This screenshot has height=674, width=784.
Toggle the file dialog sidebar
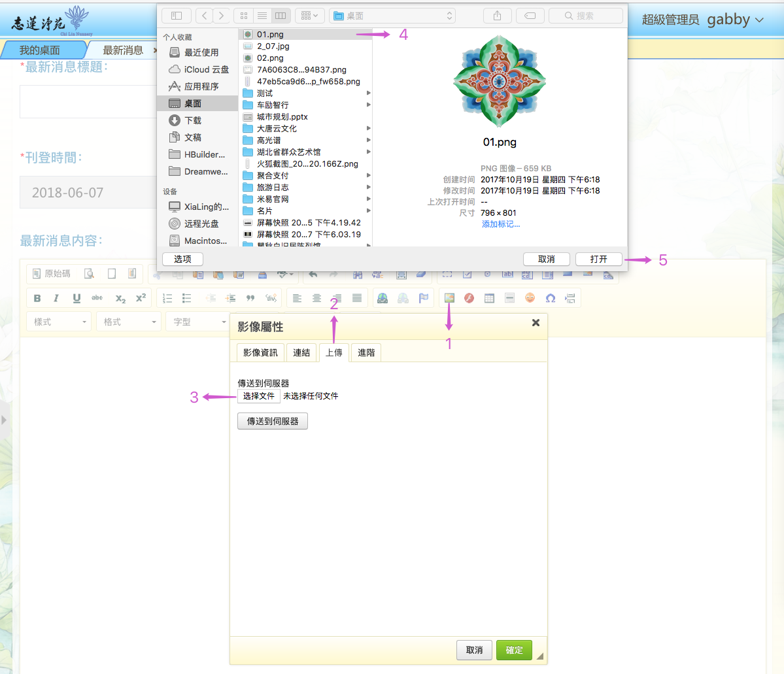177,16
